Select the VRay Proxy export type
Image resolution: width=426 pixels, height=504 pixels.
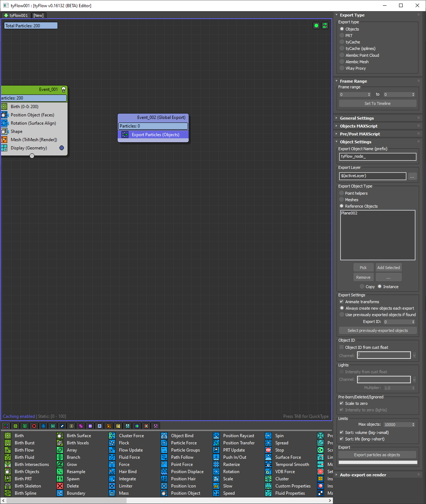point(342,68)
